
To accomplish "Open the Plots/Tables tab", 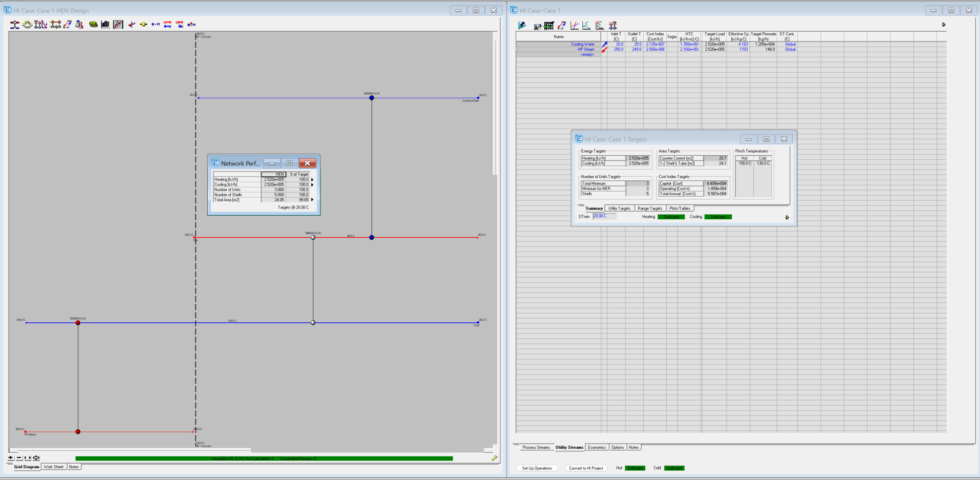I will (x=680, y=208).
